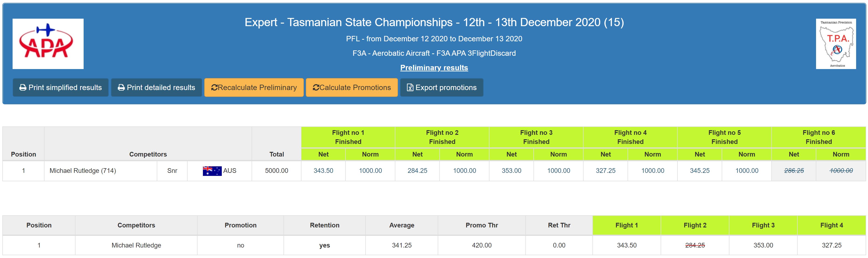Click the Promo Thr column header
The width and height of the screenshot is (868, 258).
(x=482, y=225)
